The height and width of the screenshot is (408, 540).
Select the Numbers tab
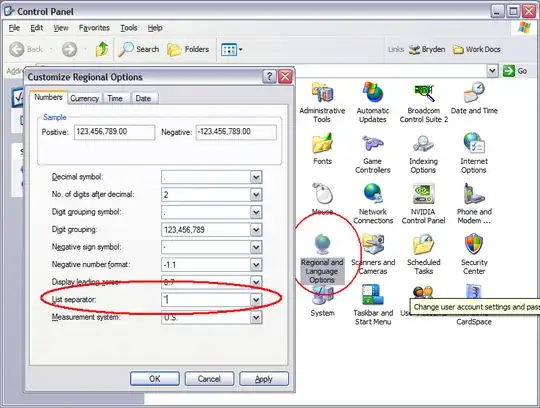(x=48, y=97)
